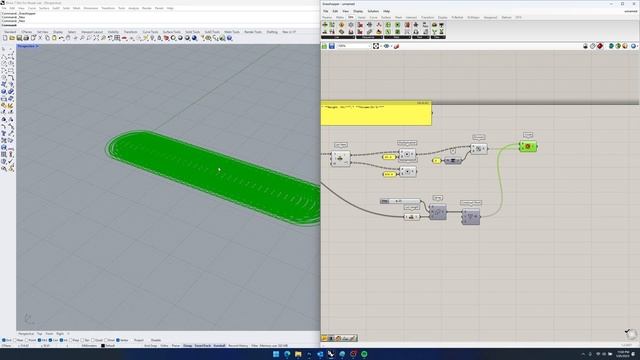Image resolution: width=640 pixels, height=360 pixels.
Task: Click the Undo icon in Rhino toolbar
Action: (61, 38)
